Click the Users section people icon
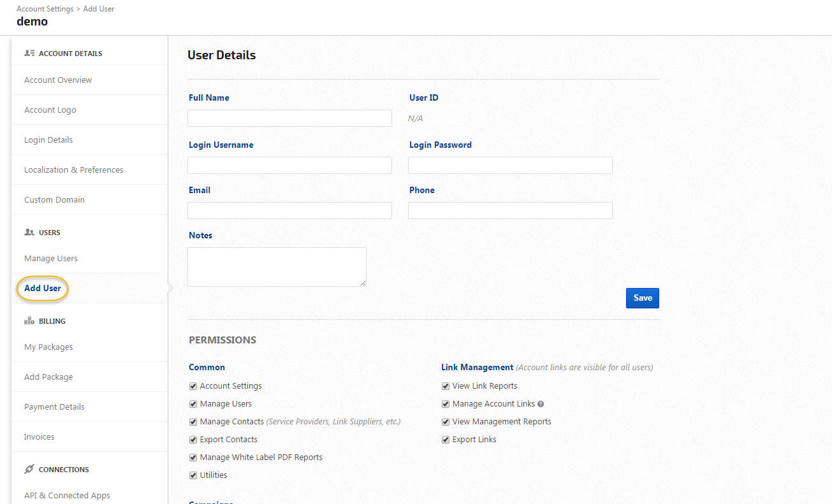The image size is (832, 504). point(29,233)
